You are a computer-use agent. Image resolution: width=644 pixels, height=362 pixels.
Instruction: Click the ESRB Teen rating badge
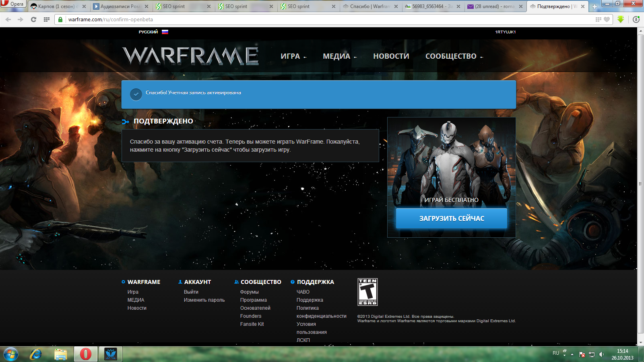pos(367,292)
